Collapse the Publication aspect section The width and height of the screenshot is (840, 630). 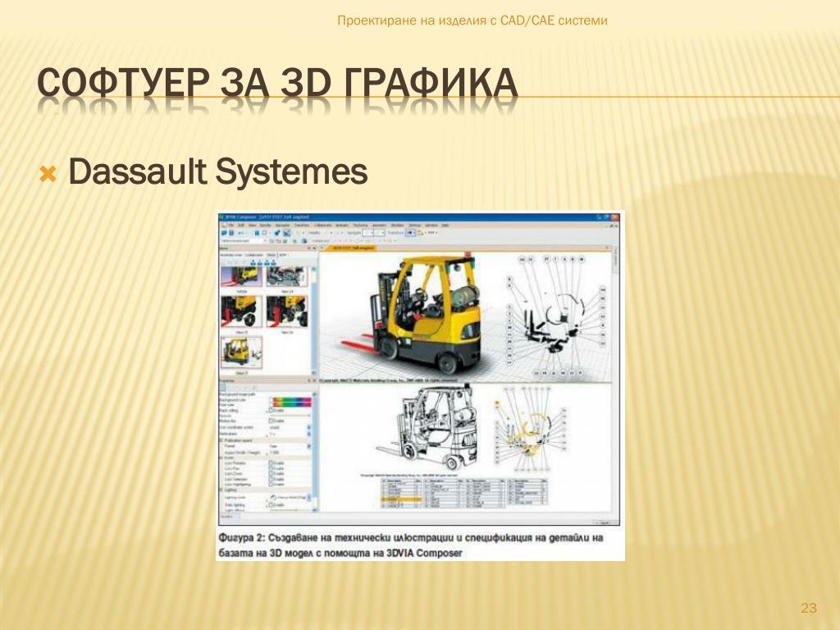point(220,441)
